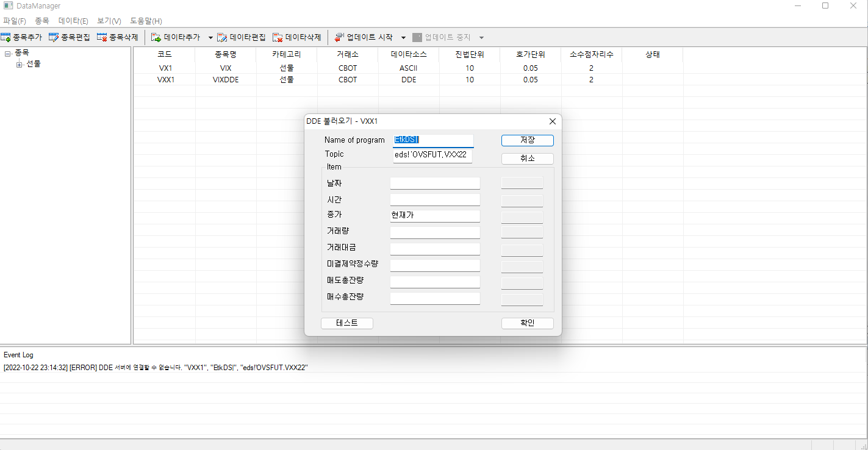
Task: Collapse the 종목 root tree node
Action: click(x=7, y=54)
